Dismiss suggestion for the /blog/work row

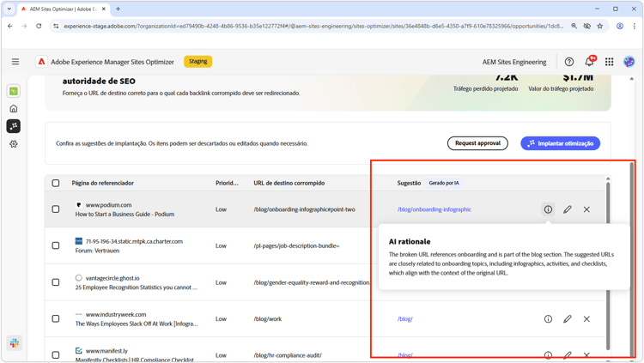pos(586,319)
